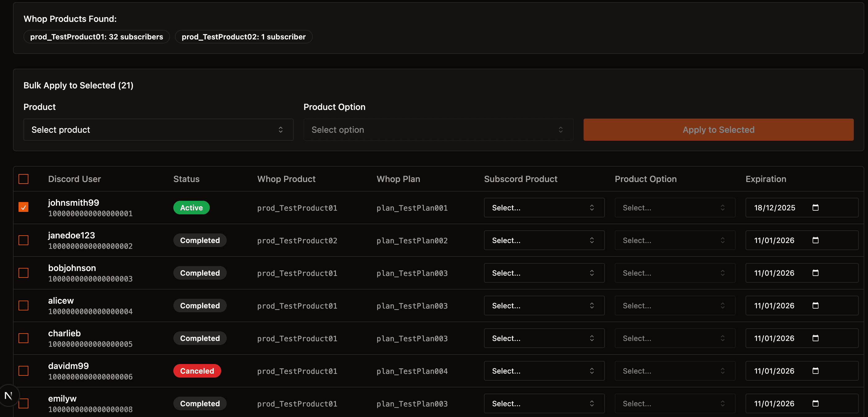Open calendar picker for davidm99 expiration
This screenshot has height=417, width=868.
coord(815,370)
